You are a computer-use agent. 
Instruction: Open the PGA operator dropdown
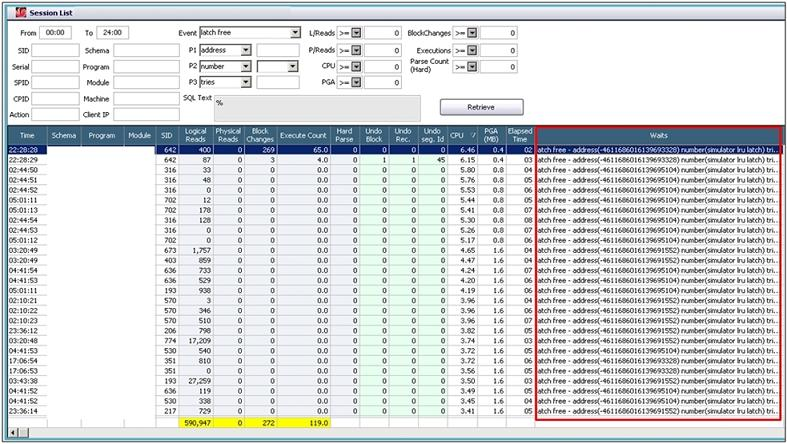click(x=356, y=82)
